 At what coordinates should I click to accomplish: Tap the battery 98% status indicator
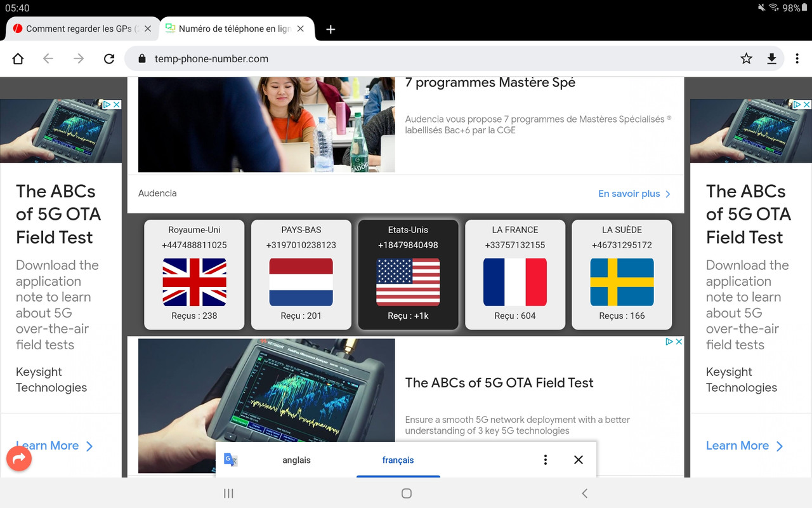(x=796, y=8)
